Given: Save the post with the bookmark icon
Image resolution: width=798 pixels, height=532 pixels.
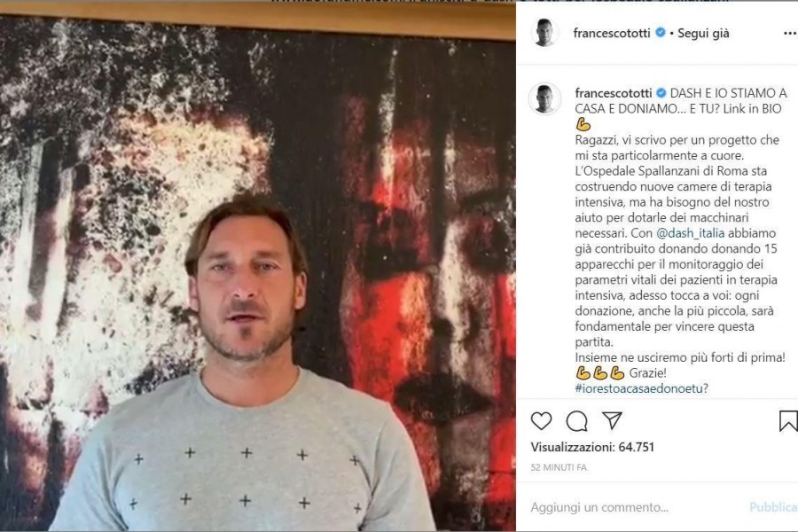Looking at the screenshot, I should coord(788,421).
